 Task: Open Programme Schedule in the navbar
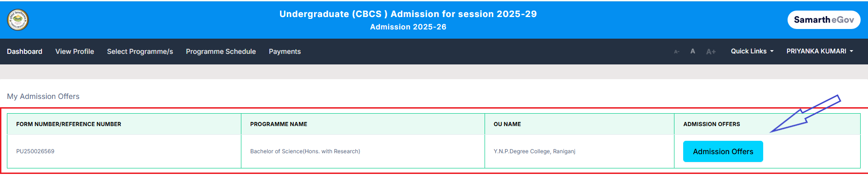[221, 52]
